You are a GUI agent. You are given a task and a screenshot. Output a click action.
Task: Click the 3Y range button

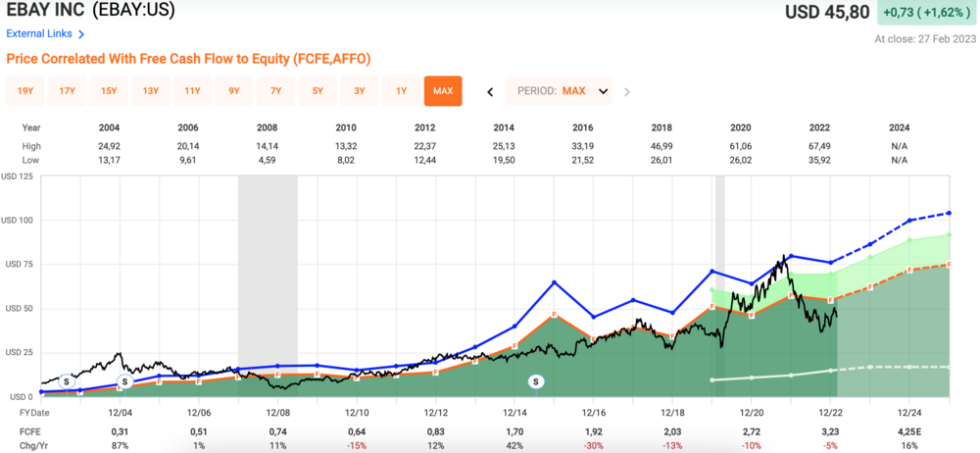[x=360, y=91]
